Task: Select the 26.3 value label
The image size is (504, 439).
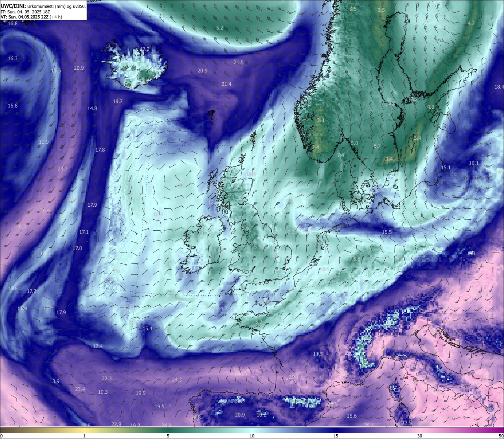Action: pos(21,227)
